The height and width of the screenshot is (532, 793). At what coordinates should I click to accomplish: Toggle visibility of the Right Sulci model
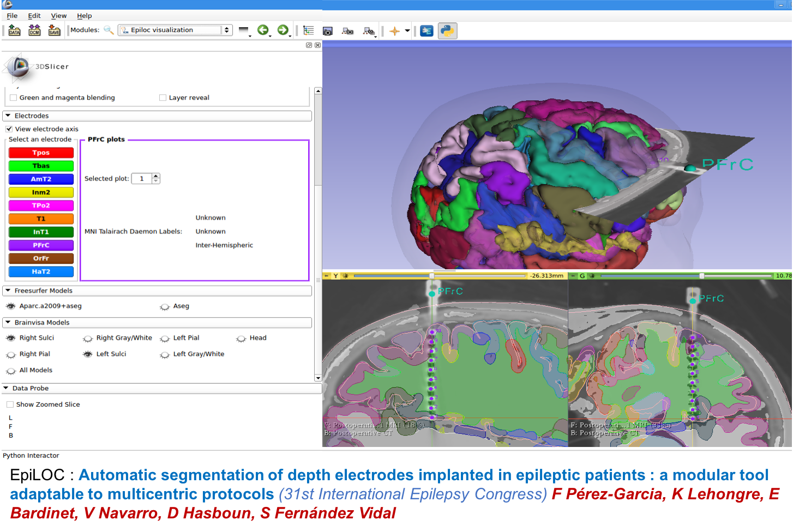(x=11, y=338)
